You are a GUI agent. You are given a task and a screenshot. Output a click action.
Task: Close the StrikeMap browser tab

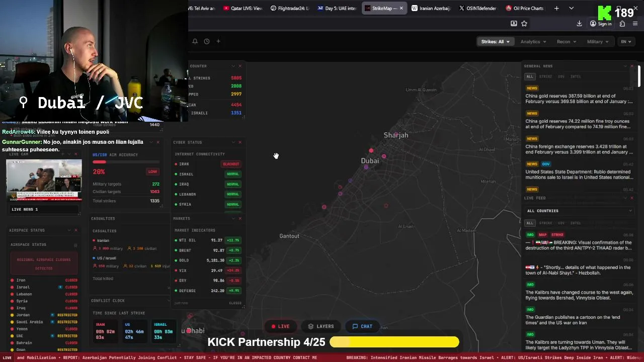click(402, 8)
